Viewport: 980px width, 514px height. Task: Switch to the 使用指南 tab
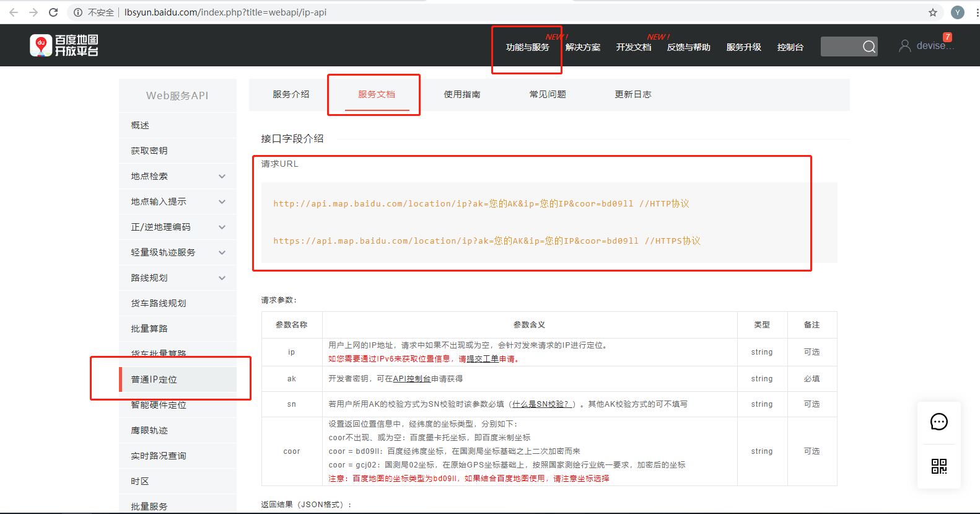[462, 94]
